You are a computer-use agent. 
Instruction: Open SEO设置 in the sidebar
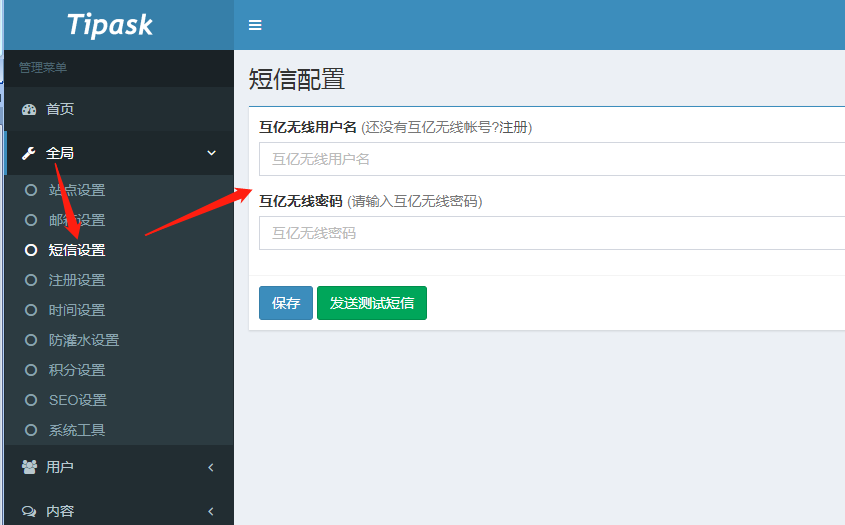coord(78,400)
